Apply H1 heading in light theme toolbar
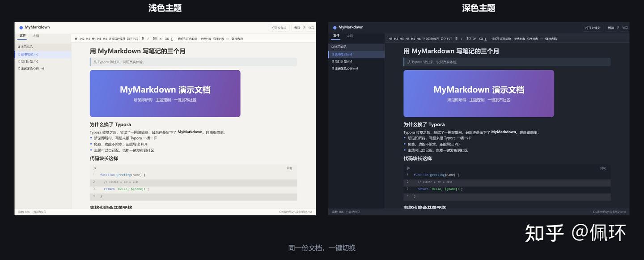 tap(76, 39)
